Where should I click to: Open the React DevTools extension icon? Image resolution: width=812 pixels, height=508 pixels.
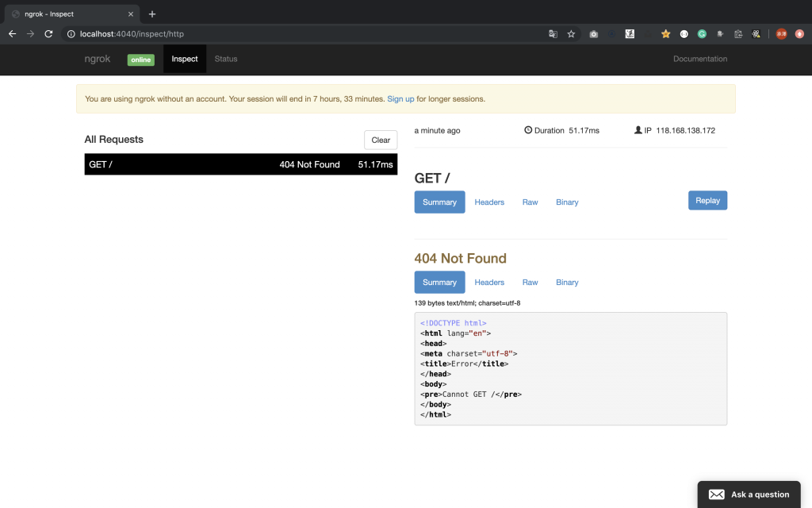(756, 33)
